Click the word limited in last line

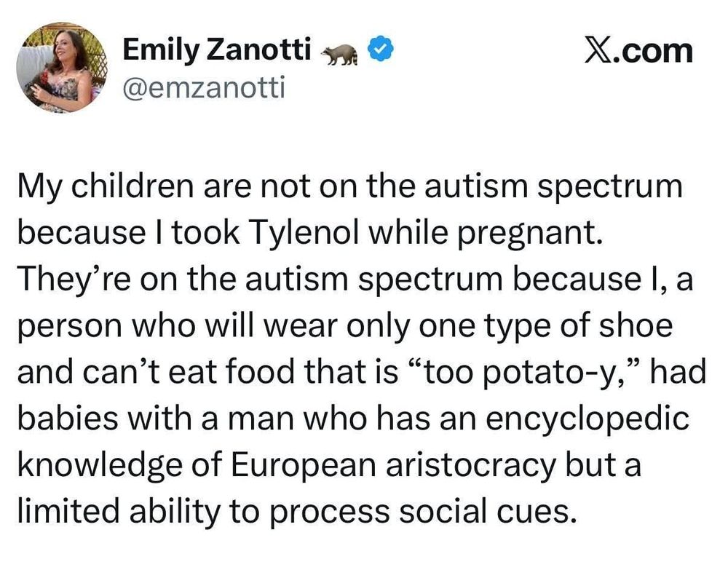(68, 511)
